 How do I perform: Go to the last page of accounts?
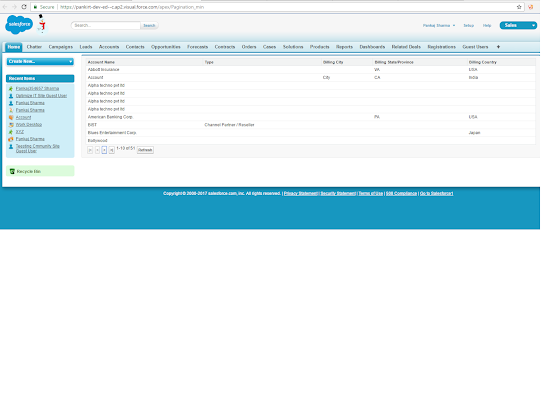click(111, 150)
